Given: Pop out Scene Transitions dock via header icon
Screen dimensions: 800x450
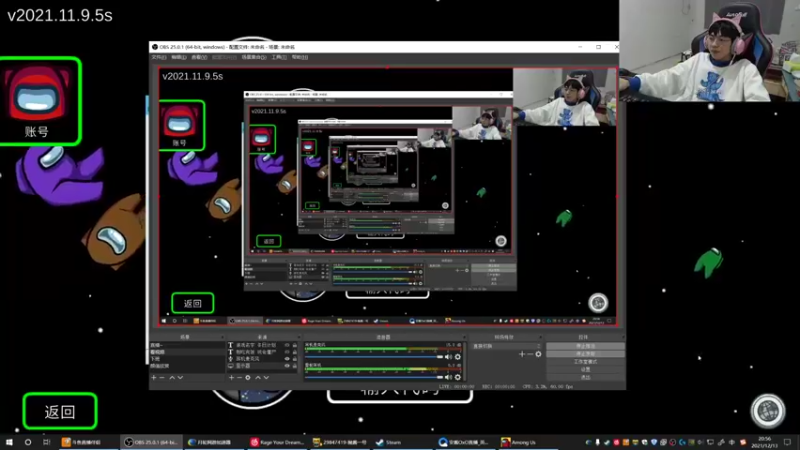Looking at the screenshot, I should point(541,337).
